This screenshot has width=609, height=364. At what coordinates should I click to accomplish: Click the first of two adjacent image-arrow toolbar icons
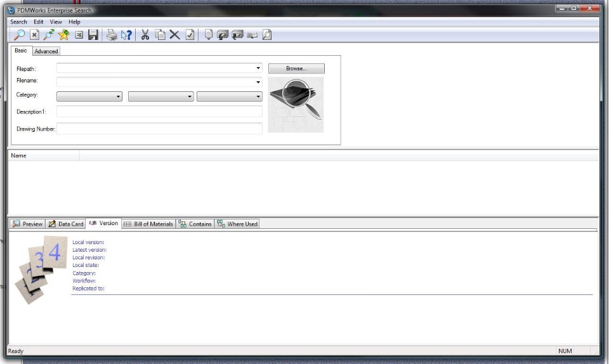click(x=223, y=35)
